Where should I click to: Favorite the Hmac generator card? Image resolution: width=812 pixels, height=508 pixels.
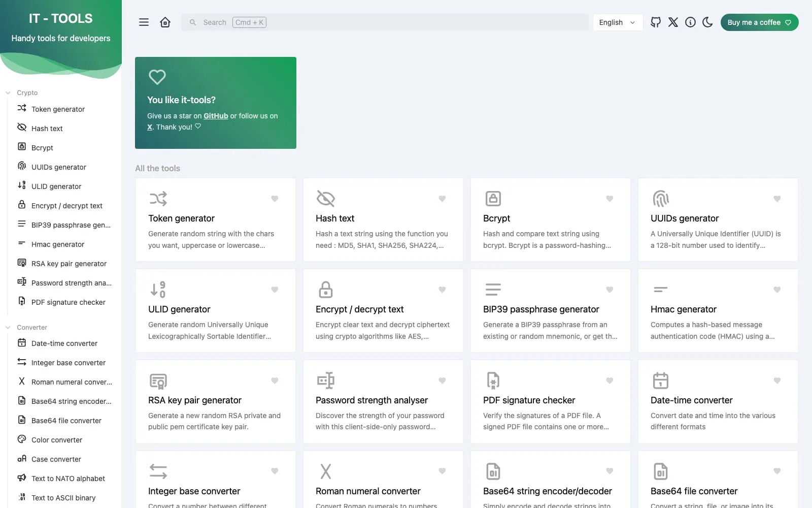click(777, 290)
